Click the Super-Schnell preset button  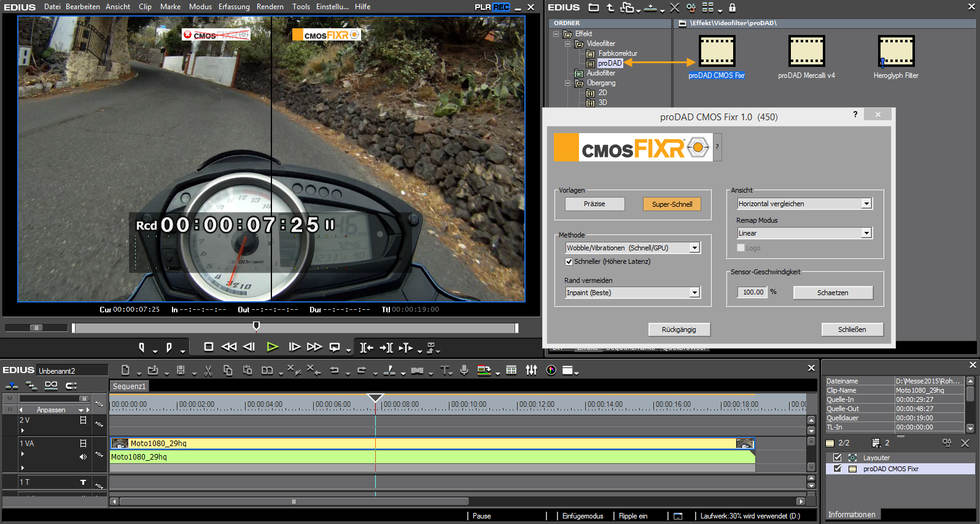pyautogui.click(x=672, y=204)
